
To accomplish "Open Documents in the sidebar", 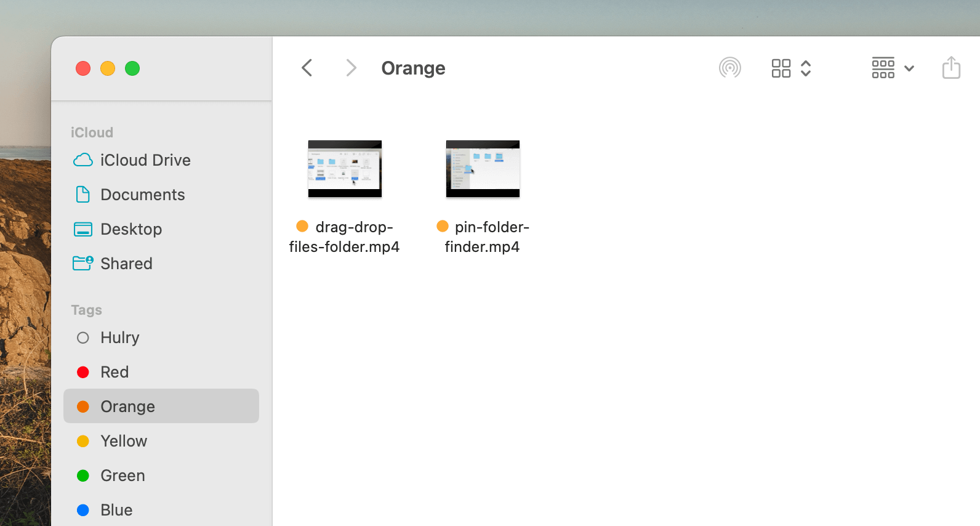I will tap(161, 195).
